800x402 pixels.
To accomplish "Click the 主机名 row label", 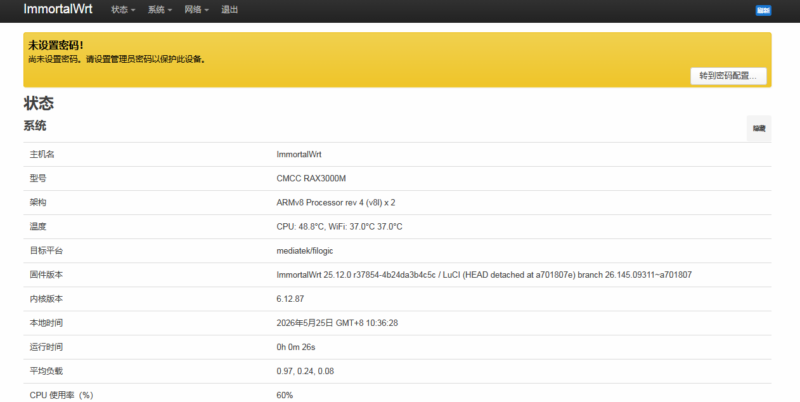I will [42, 154].
